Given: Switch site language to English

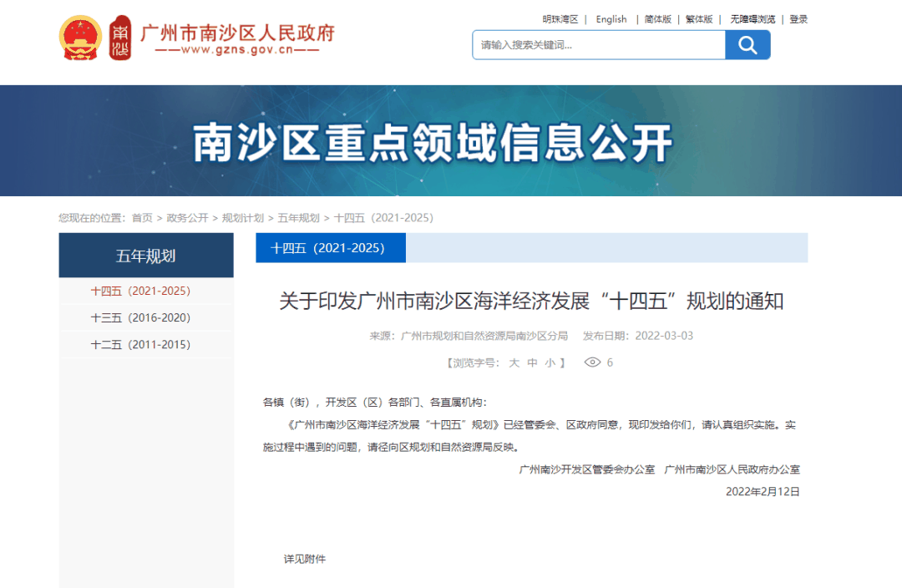Looking at the screenshot, I should (x=611, y=19).
